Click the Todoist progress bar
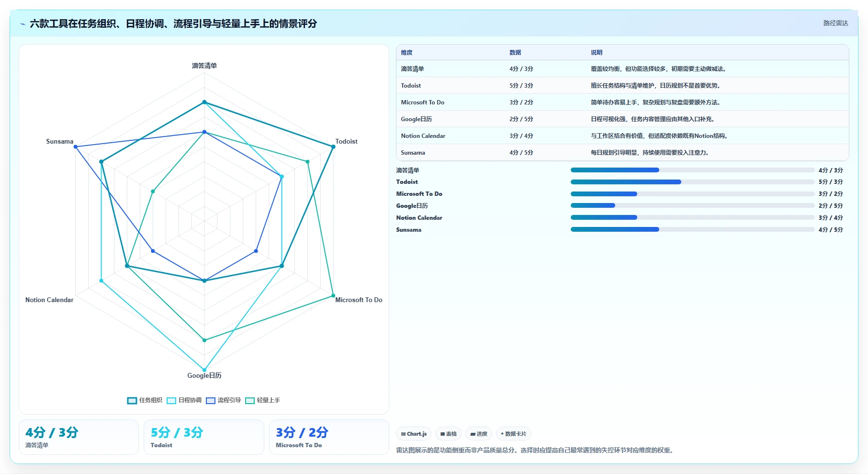This screenshot has width=868, height=474. point(692,182)
